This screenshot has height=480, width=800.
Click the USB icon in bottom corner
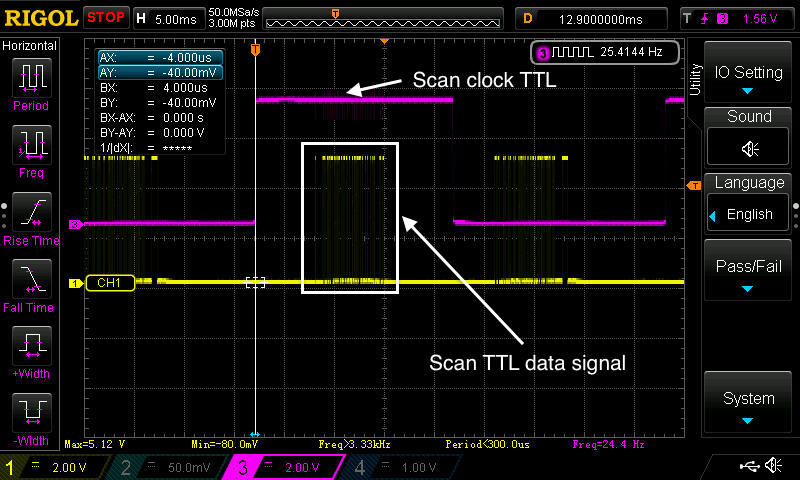pos(748,466)
